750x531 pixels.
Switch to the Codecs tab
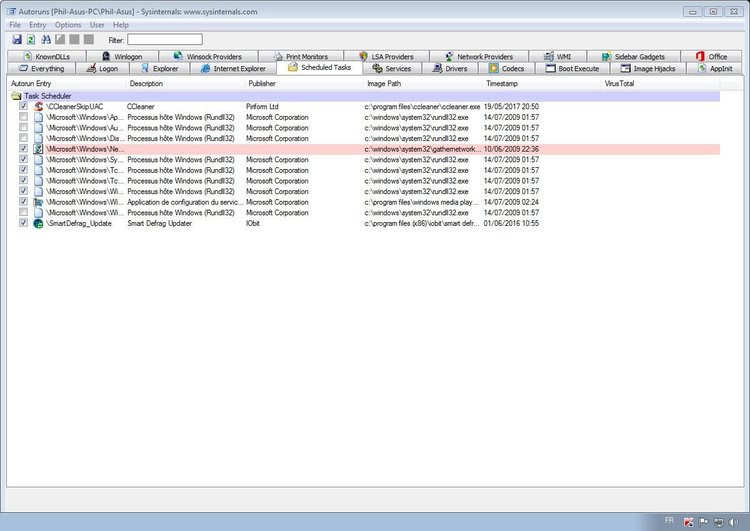tap(507, 68)
